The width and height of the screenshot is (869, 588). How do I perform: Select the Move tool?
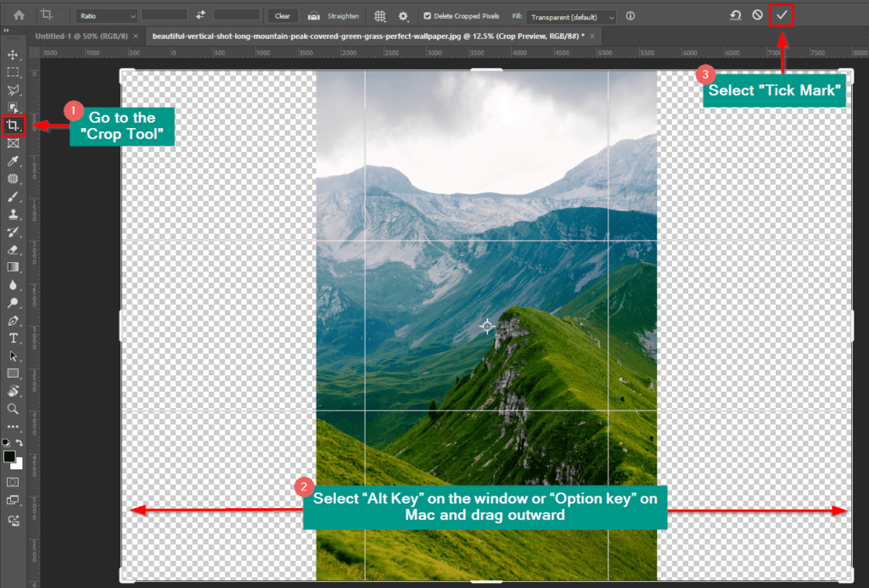[x=12, y=54]
